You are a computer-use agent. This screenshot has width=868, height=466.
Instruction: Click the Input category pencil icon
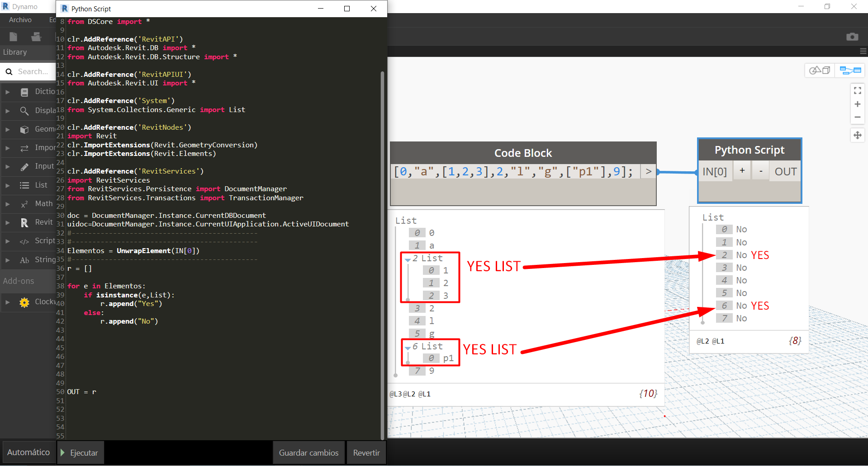(24, 167)
